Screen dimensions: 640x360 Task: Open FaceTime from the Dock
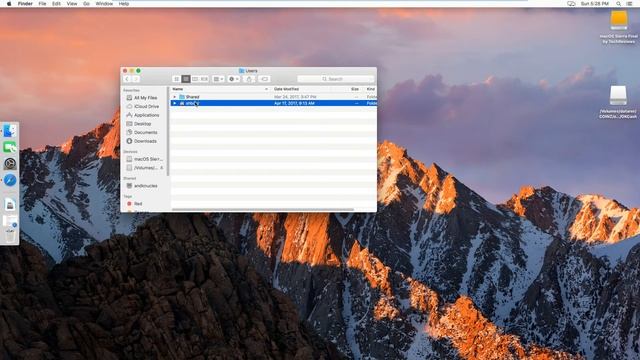[10, 147]
